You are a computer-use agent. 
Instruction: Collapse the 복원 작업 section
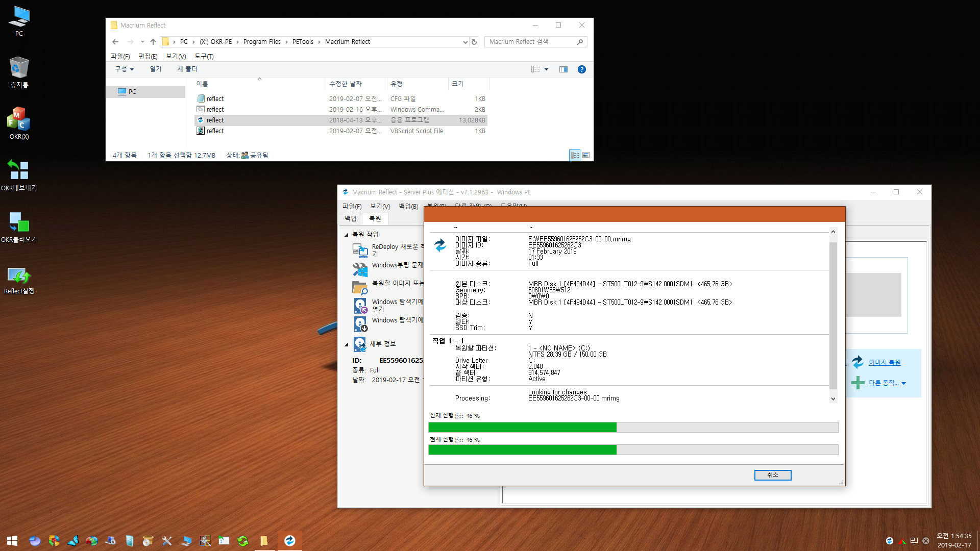(x=347, y=235)
